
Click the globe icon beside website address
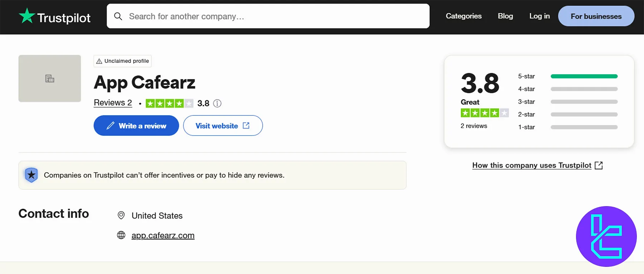121,235
